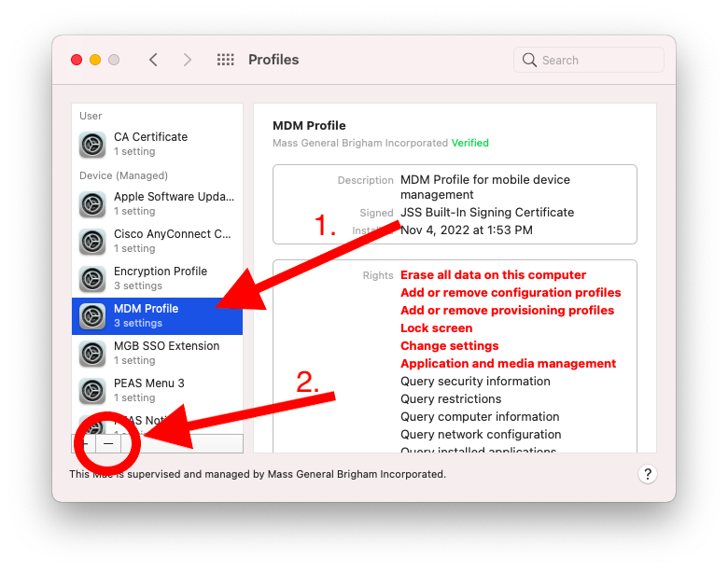Screen dimensions: 728x571
Task: Click the green Verified status text
Action: [x=469, y=143]
